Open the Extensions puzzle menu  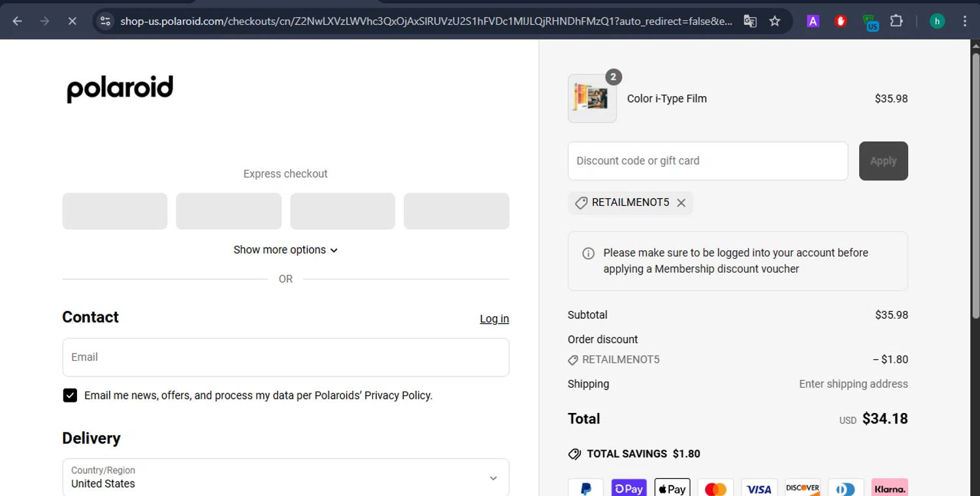pyautogui.click(x=896, y=21)
